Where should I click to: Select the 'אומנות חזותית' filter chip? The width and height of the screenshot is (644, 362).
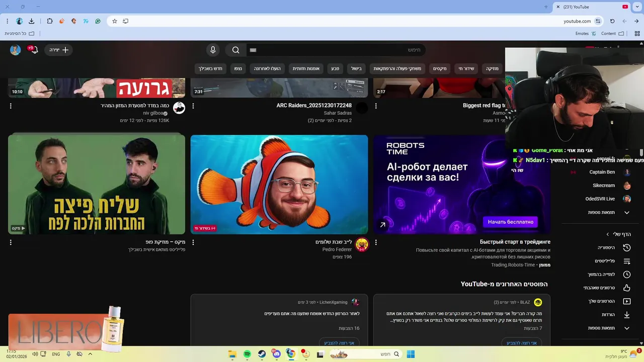click(x=306, y=68)
